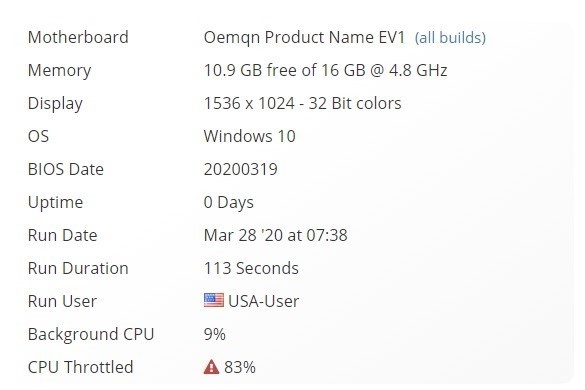Click the 113 Seconds run duration
The height and width of the screenshot is (390, 585).
point(251,268)
